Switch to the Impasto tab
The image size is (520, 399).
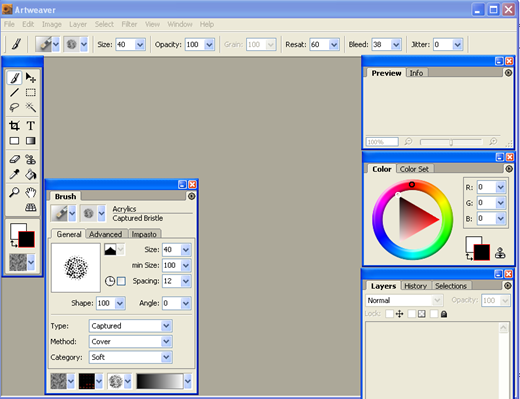click(x=144, y=234)
